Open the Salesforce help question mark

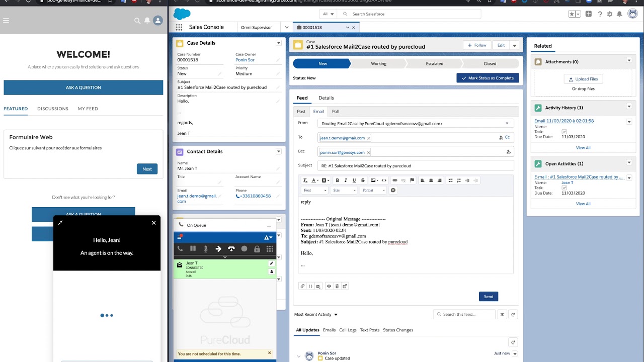click(600, 14)
